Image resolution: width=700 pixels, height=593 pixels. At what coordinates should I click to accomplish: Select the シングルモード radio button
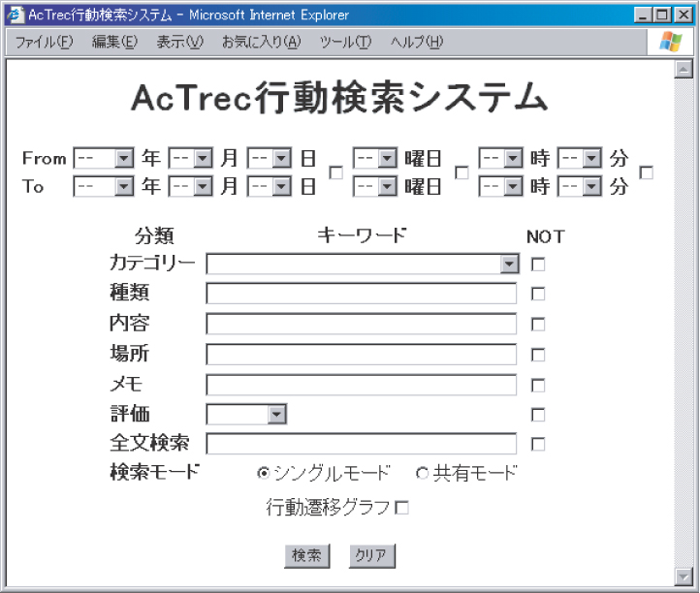[264, 473]
